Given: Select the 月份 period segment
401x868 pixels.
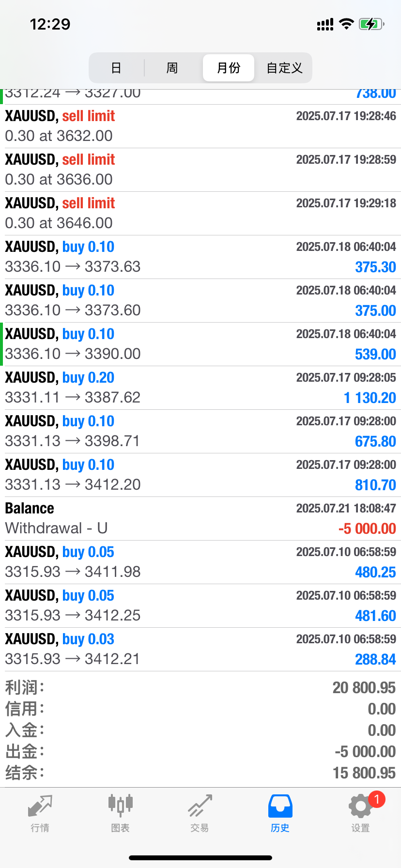Looking at the screenshot, I should [229, 68].
